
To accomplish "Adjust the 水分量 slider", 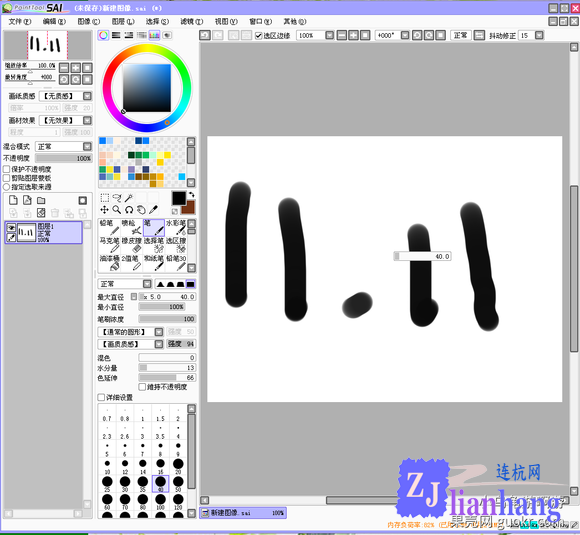I will click(x=167, y=368).
